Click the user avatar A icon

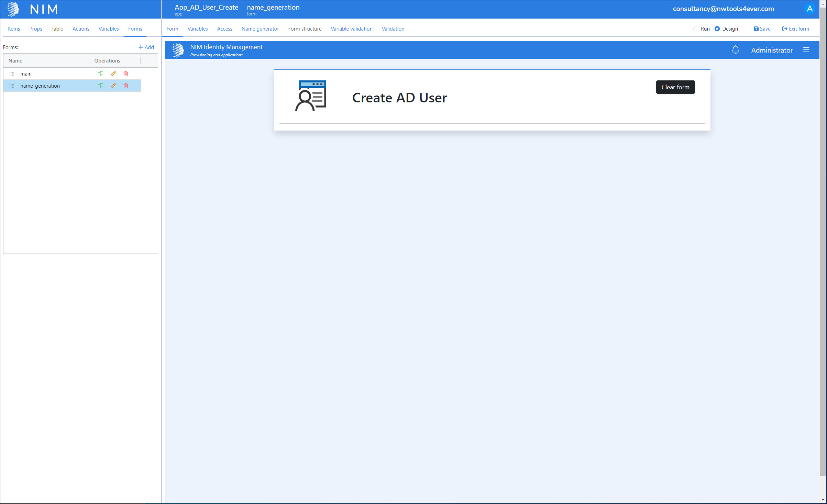click(809, 9)
